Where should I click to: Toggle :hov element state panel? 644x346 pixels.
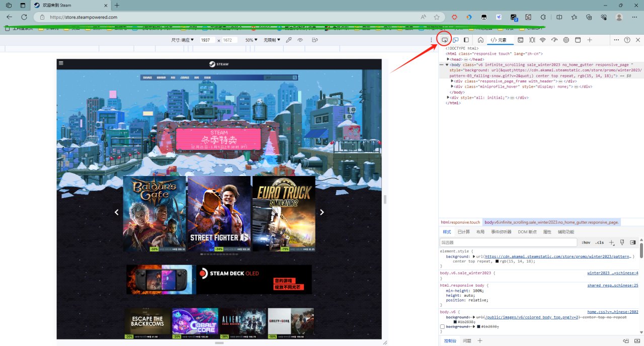pyautogui.click(x=586, y=242)
